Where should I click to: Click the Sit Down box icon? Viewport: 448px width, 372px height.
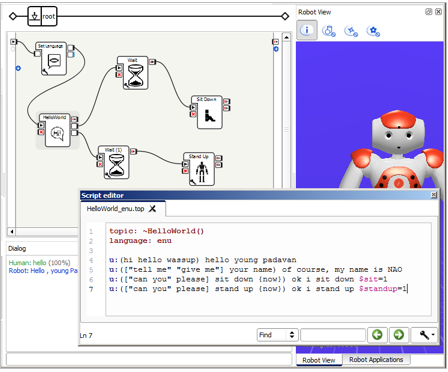(x=210, y=115)
